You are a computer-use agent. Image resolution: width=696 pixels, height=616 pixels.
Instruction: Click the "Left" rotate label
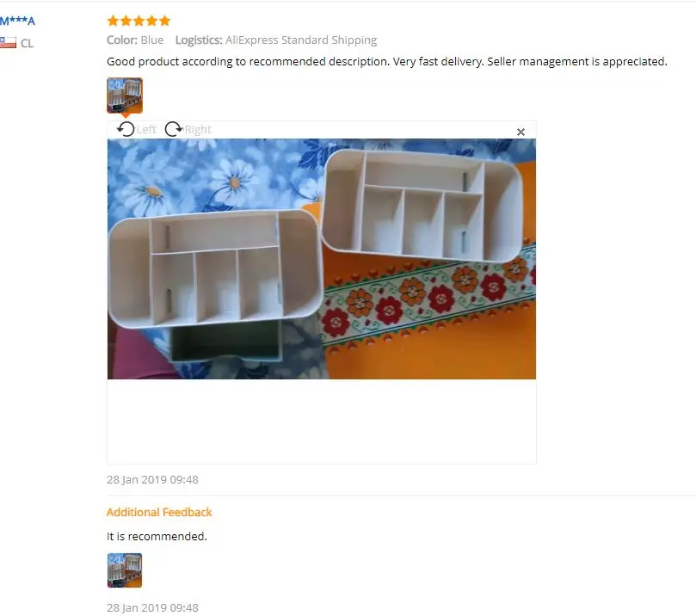(x=146, y=130)
